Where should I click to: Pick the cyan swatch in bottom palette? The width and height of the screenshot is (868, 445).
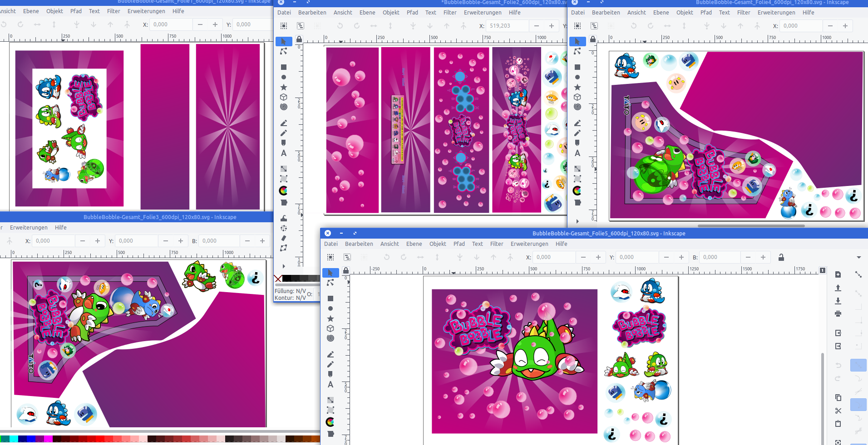pyautogui.click(x=14, y=439)
